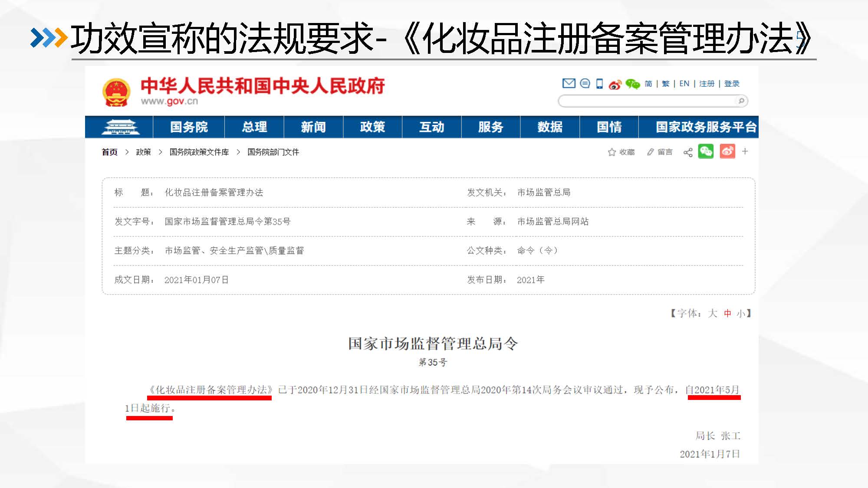Open the 政策 navigation tab
Screen dimensions: 868x488
[372, 127]
